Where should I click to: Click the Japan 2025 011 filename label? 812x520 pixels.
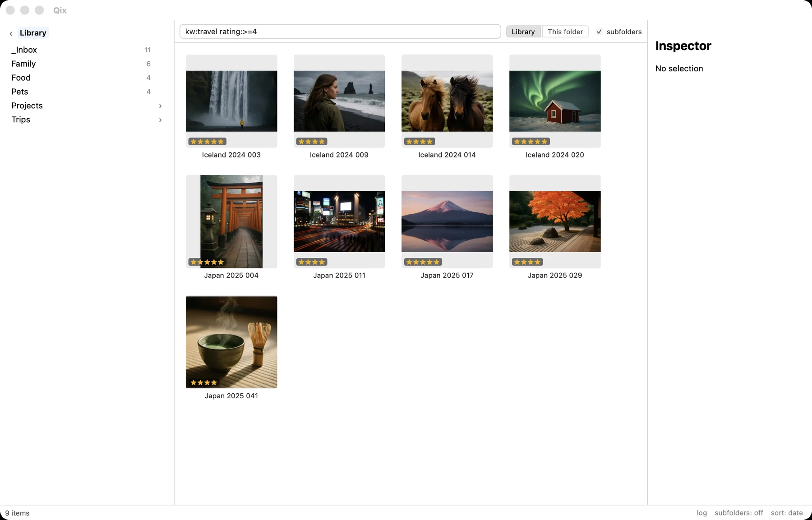click(x=339, y=275)
